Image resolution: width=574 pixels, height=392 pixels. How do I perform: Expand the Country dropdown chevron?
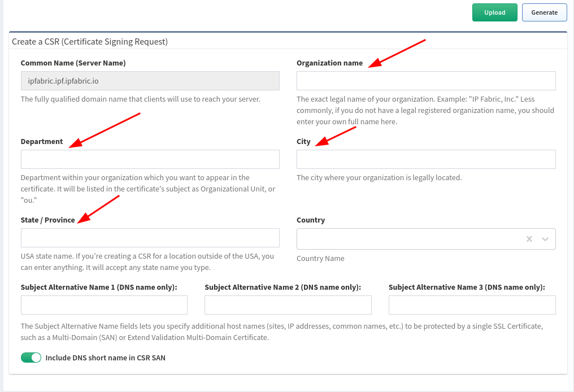point(545,239)
